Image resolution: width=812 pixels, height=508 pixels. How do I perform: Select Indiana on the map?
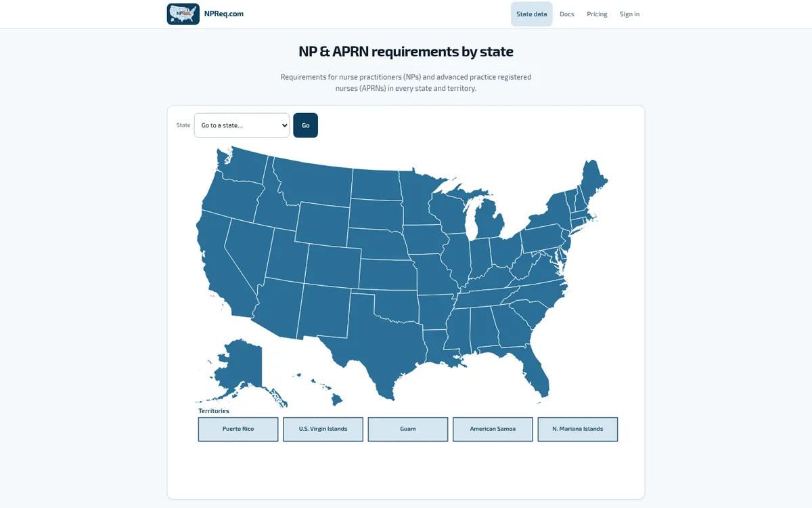480,257
